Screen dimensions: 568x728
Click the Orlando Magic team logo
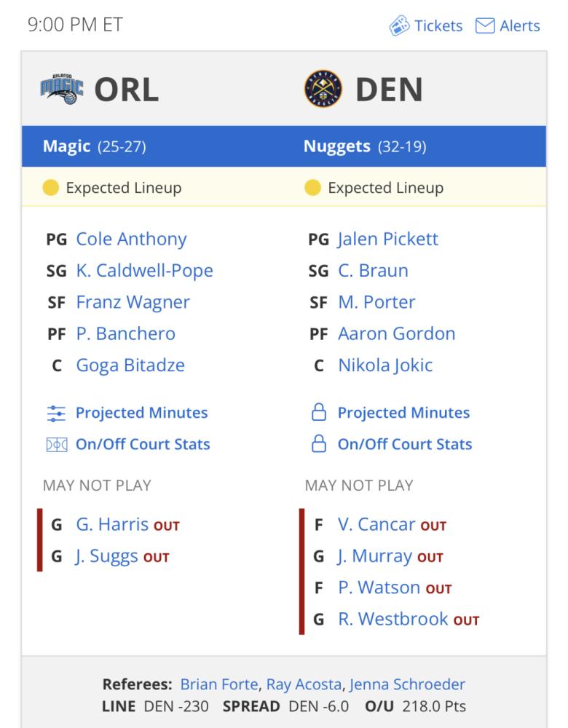click(62, 89)
